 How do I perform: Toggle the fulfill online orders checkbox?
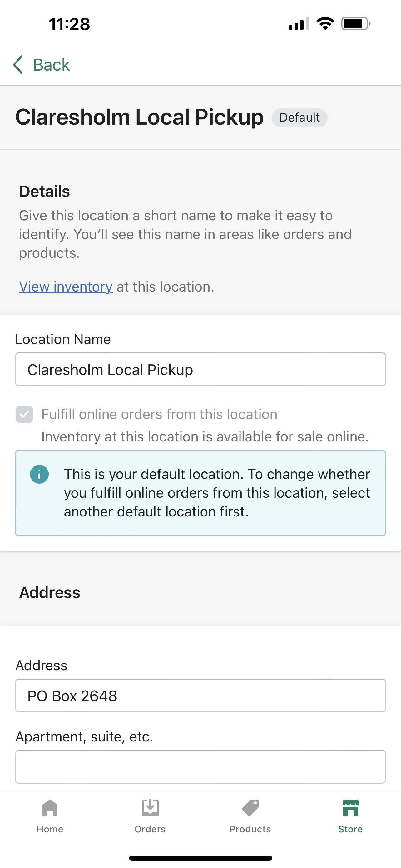[25, 414]
